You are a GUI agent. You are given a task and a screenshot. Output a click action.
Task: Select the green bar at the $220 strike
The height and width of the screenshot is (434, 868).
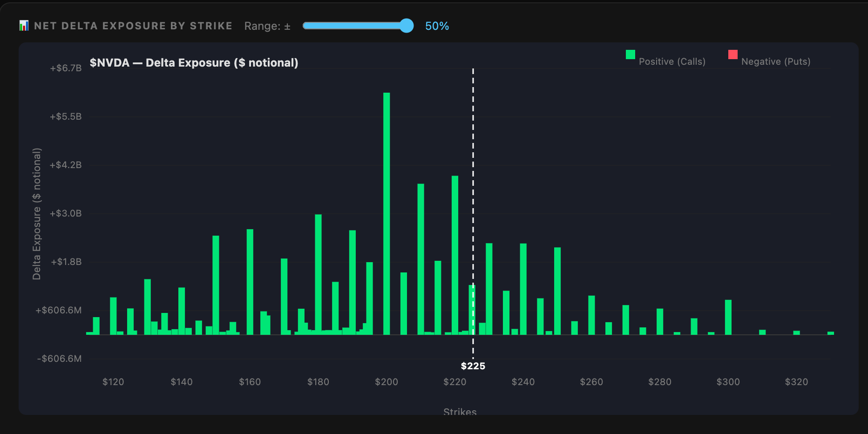tap(455, 255)
